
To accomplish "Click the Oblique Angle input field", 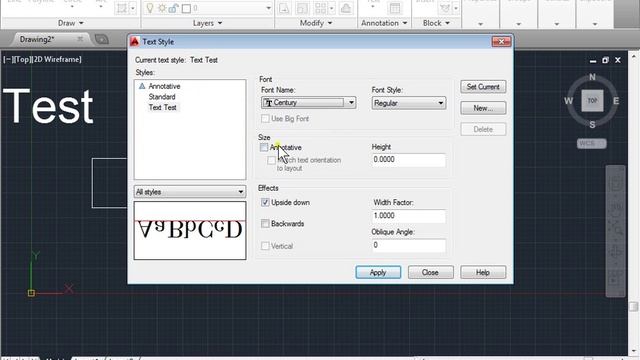I will pos(409,245).
